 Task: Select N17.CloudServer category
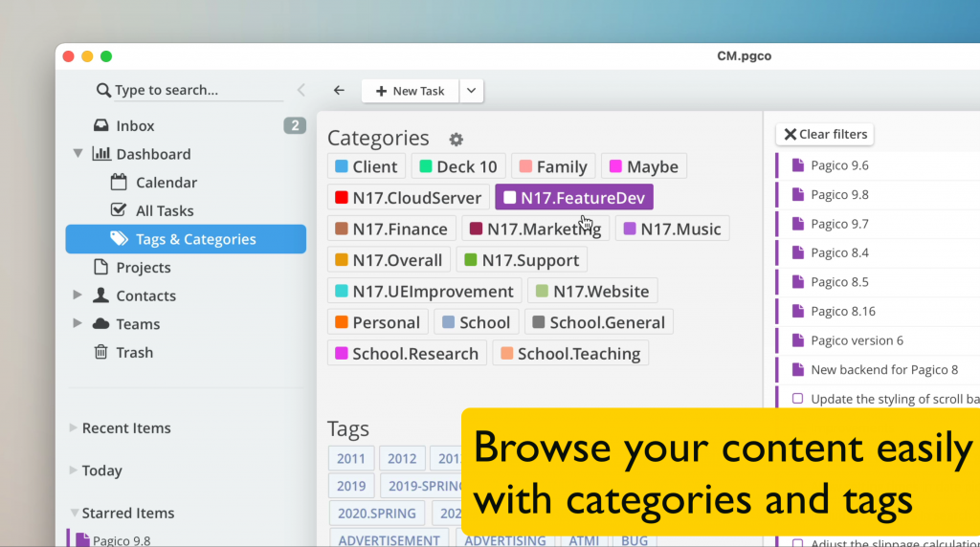408,198
